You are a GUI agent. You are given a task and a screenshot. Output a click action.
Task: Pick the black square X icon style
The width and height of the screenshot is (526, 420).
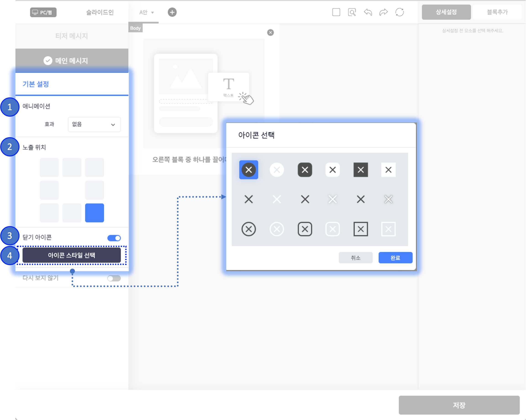click(x=360, y=170)
